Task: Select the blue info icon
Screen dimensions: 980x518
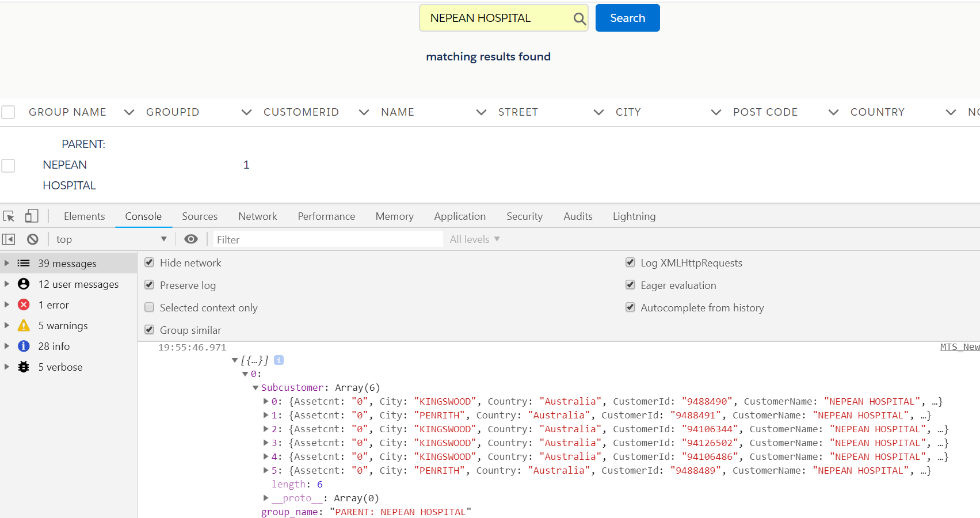Action: coord(24,346)
